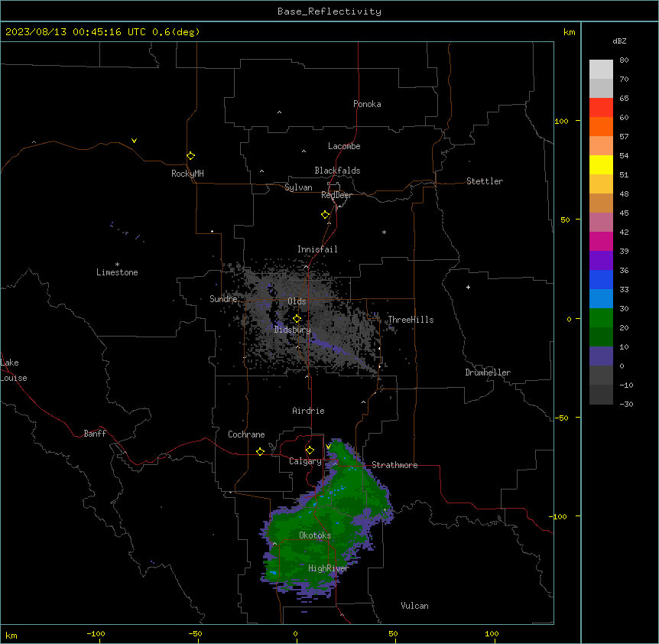Click the yellow V marker northwest of RockyMH
The width and height of the screenshot is (659, 644).
coord(134,141)
